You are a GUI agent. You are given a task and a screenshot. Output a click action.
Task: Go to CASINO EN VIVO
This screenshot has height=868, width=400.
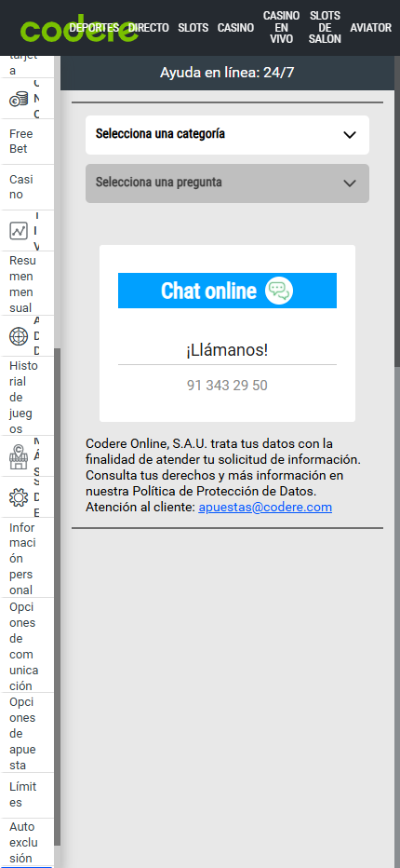[x=282, y=28]
